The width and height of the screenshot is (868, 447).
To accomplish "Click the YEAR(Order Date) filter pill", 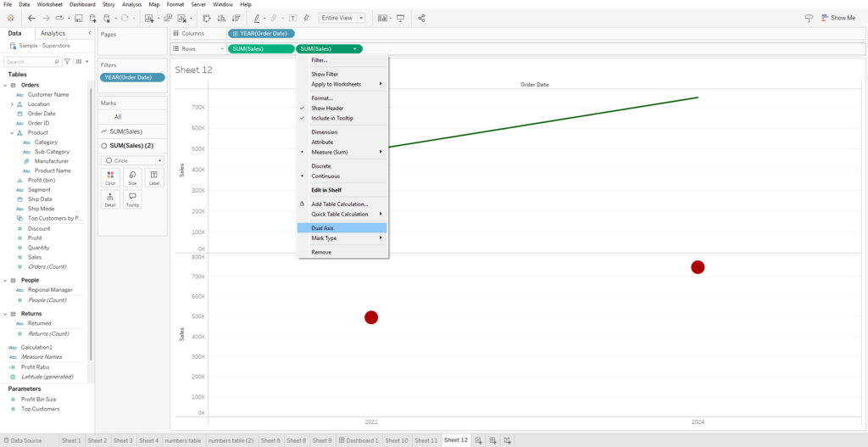I will [x=132, y=77].
